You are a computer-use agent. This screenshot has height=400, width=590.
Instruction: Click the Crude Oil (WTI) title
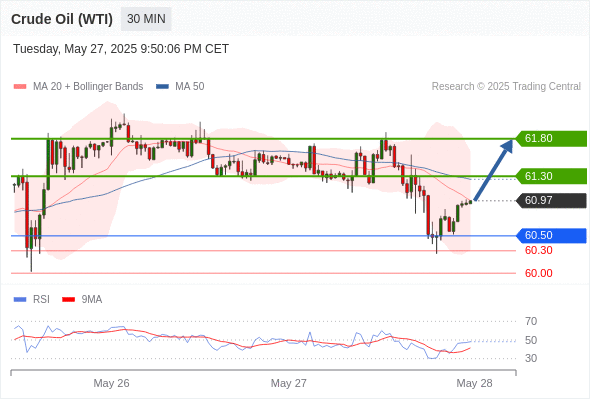point(62,19)
